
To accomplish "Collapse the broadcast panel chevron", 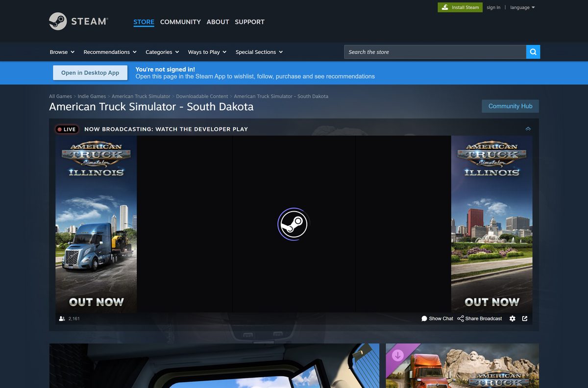I will (x=528, y=129).
